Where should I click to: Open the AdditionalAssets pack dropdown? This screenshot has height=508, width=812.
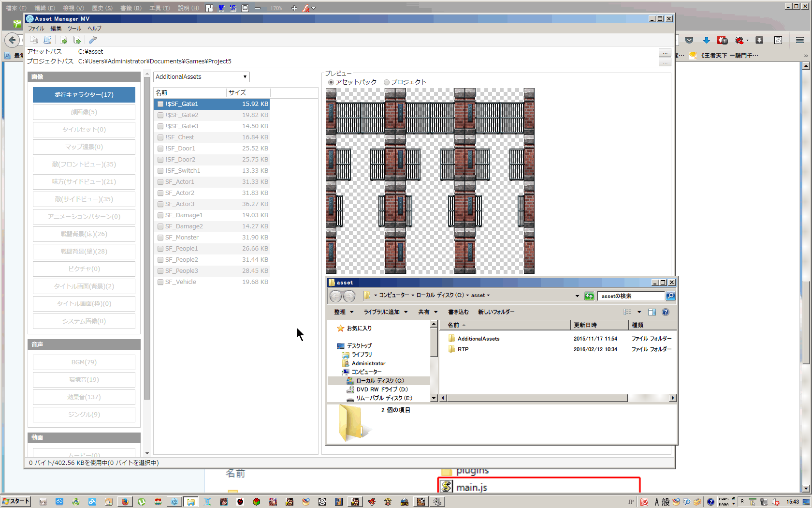point(202,77)
